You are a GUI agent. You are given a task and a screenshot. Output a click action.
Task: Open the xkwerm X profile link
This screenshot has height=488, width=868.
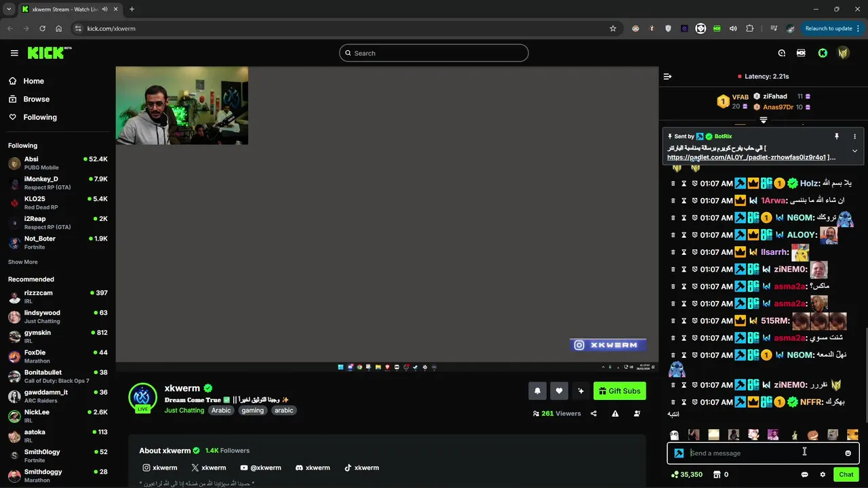click(209, 468)
